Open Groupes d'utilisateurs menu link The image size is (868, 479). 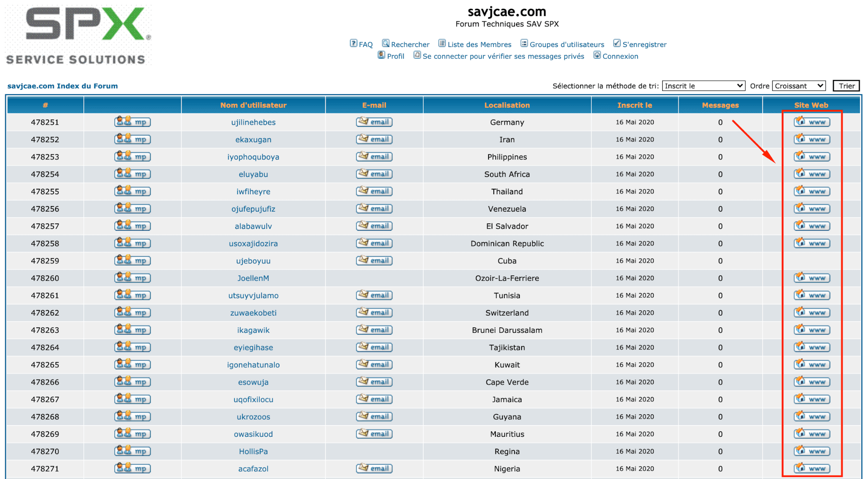tap(567, 44)
